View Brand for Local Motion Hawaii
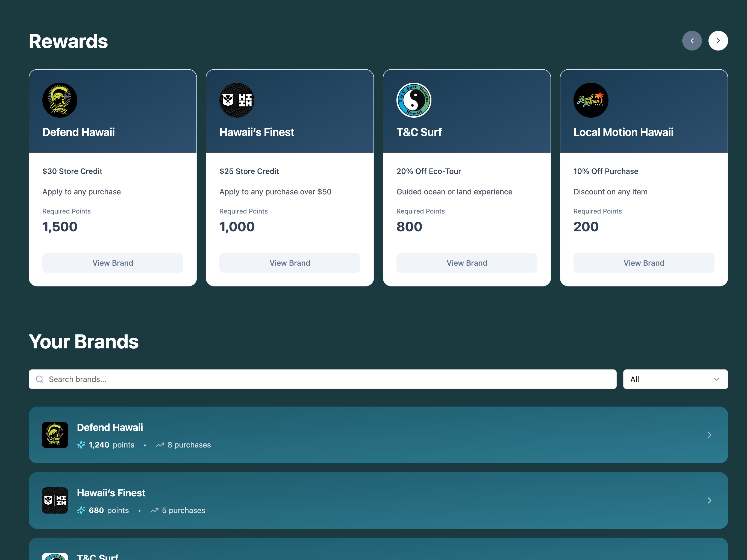This screenshot has height=560, width=747. click(644, 263)
